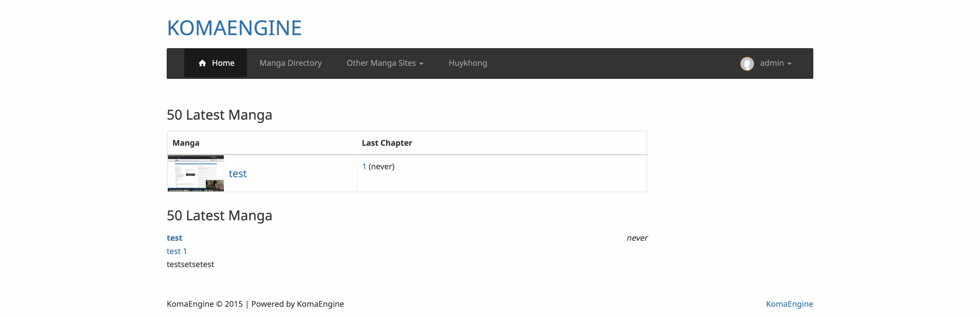This screenshot has height=317, width=980.
Task: Open the admin user menu
Action: click(771, 63)
